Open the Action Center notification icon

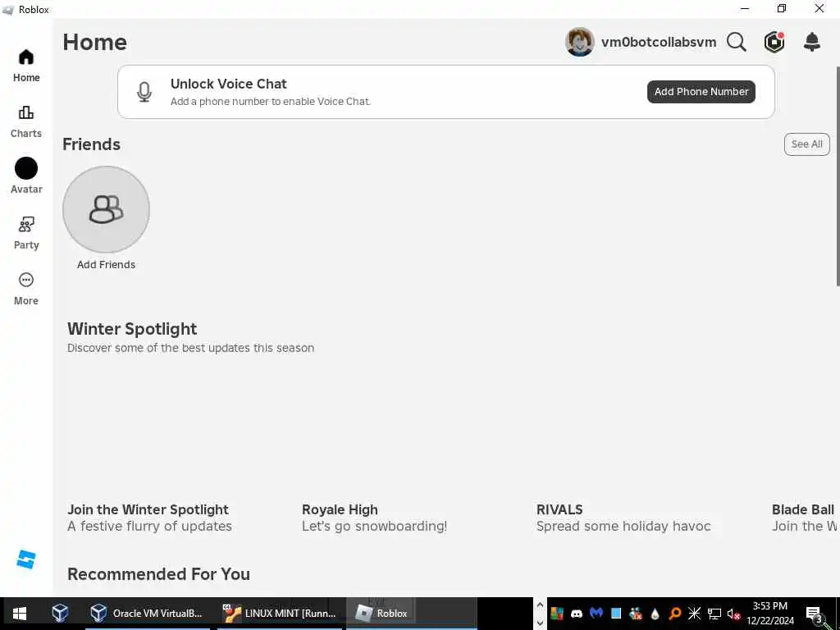click(815, 614)
